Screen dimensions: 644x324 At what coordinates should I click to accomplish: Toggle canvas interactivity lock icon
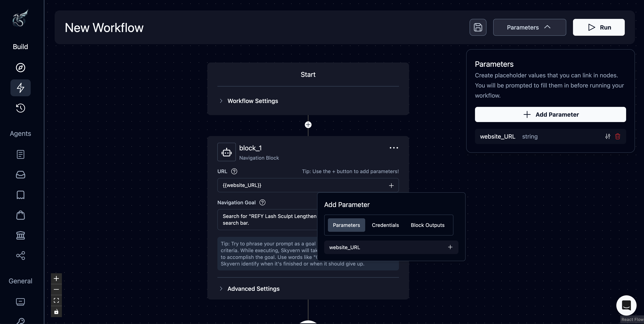[x=56, y=312]
